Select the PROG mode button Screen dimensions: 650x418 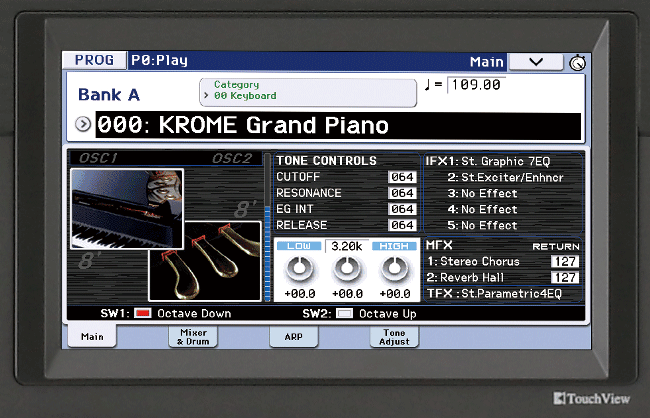(95, 61)
